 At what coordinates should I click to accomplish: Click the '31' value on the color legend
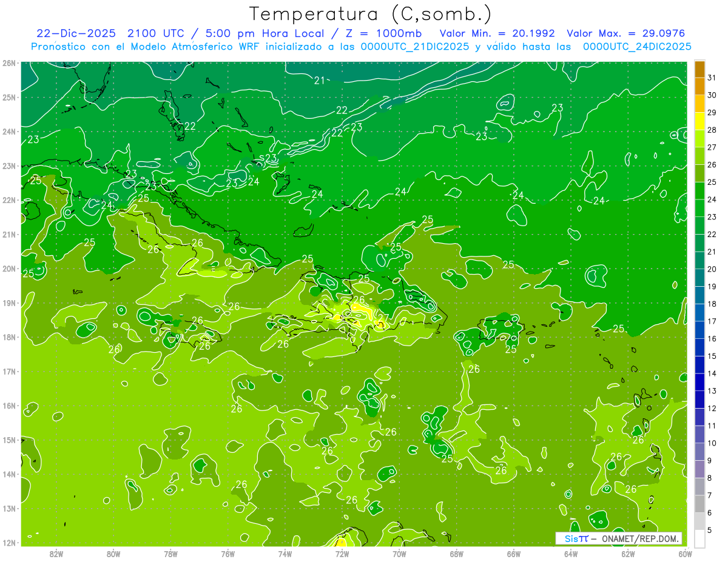712,78
